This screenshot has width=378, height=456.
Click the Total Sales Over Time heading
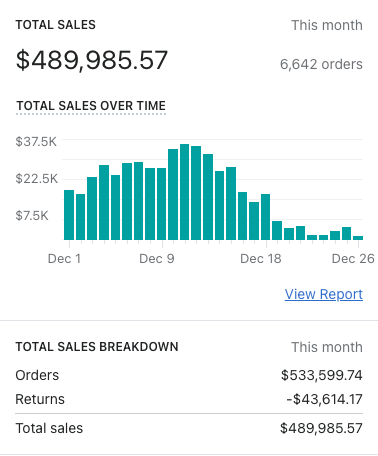[x=91, y=106]
